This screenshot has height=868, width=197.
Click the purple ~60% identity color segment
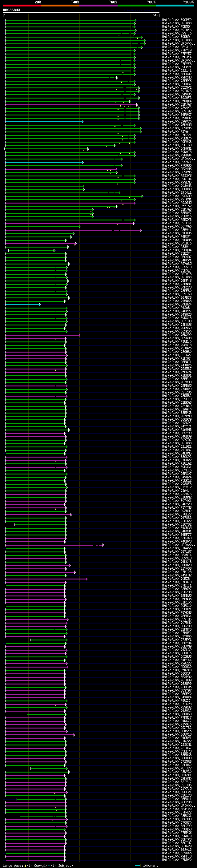click(x=98, y=6)
